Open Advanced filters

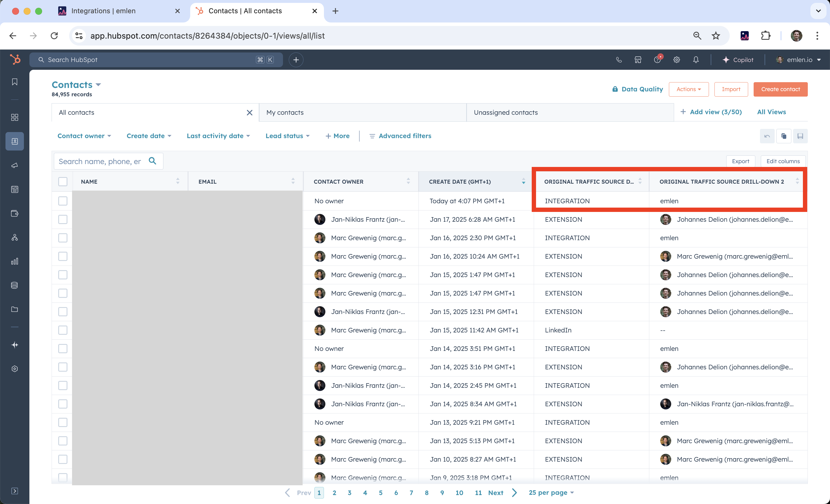(400, 136)
